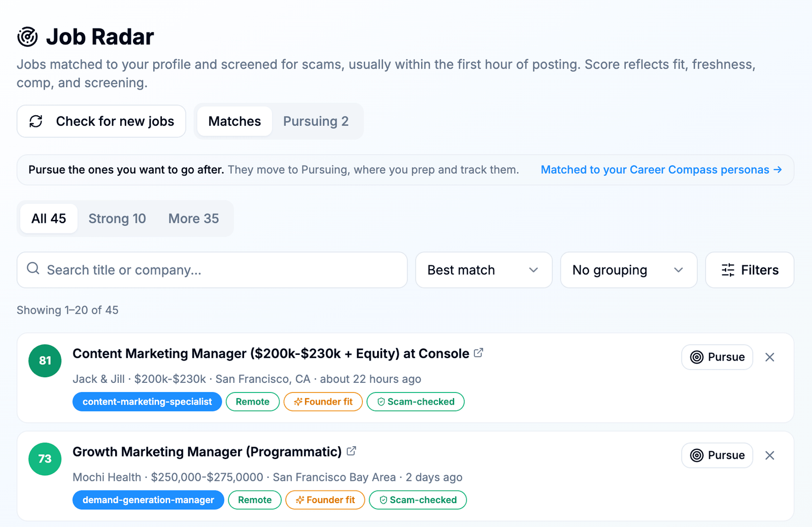Open the Filters panel
812x527 pixels.
[x=750, y=270]
